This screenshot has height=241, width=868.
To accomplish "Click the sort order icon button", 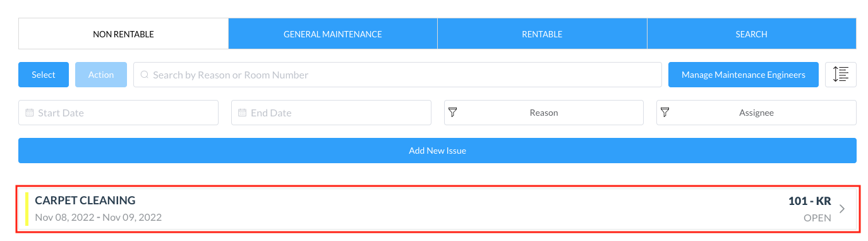I will (x=841, y=75).
